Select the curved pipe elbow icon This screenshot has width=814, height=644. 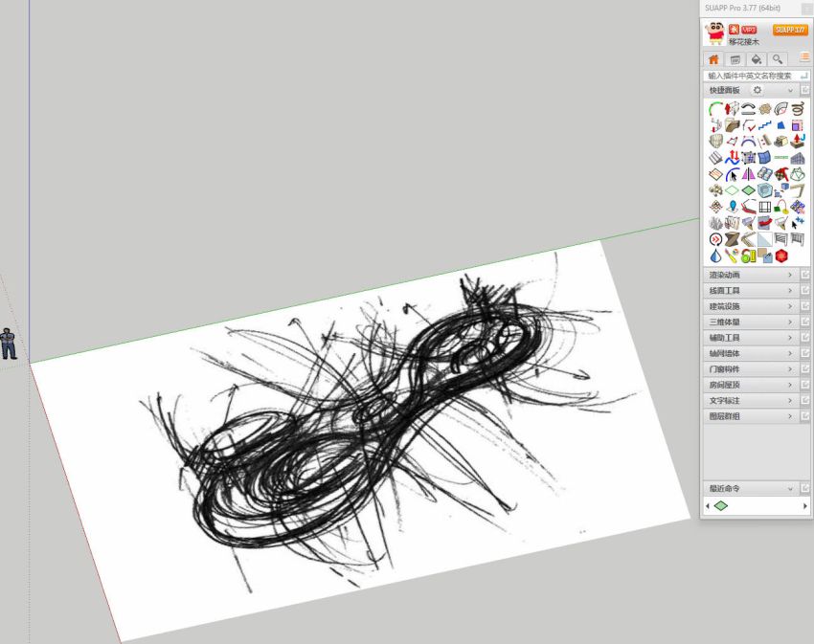781,109
